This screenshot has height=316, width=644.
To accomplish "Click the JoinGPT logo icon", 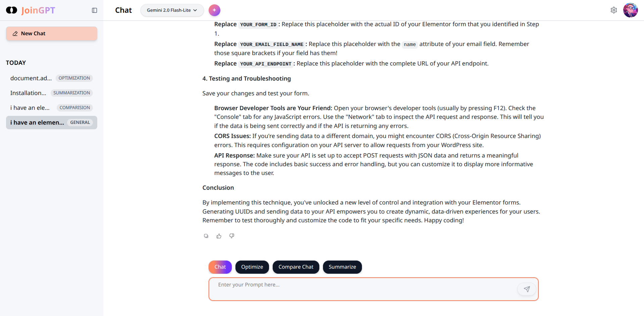I will [12, 10].
